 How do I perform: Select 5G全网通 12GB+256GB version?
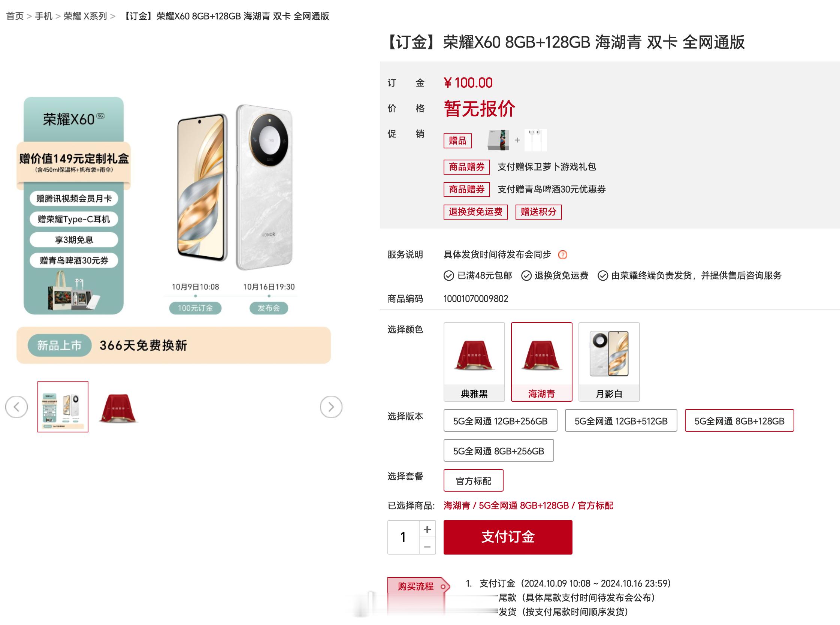tap(501, 420)
